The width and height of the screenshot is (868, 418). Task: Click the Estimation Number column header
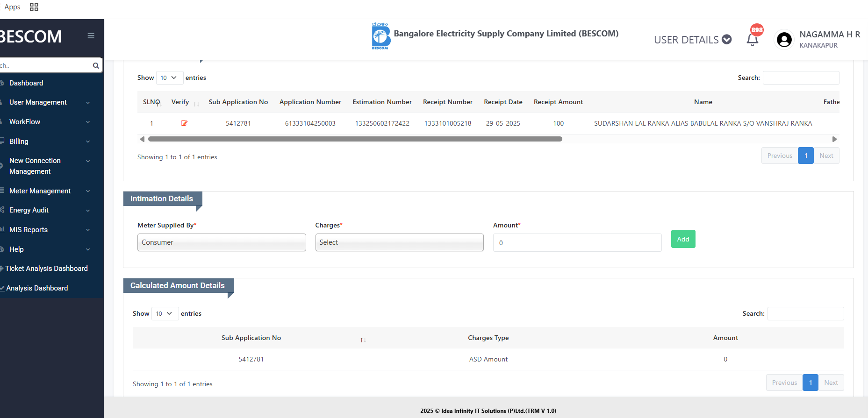click(x=382, y=102)
